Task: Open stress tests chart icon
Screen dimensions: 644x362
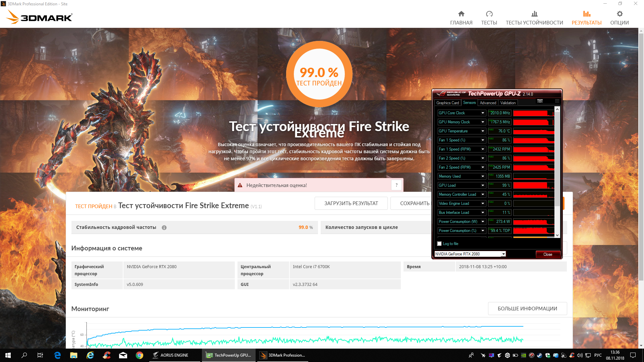Action: (x=534, y=14)
